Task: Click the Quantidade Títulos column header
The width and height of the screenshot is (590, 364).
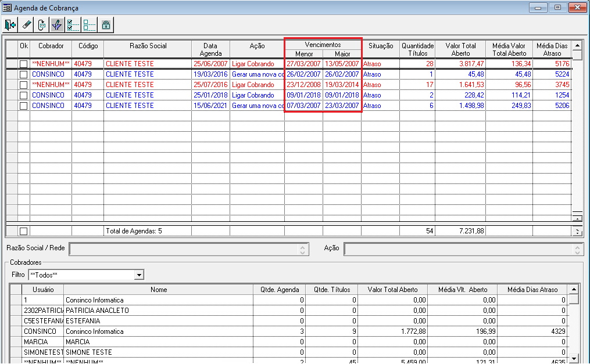Action: click(417, 49)
